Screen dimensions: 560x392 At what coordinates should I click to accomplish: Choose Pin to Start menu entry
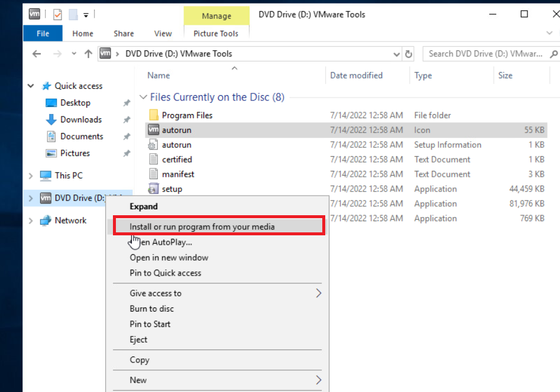click(x=150, y=324)
